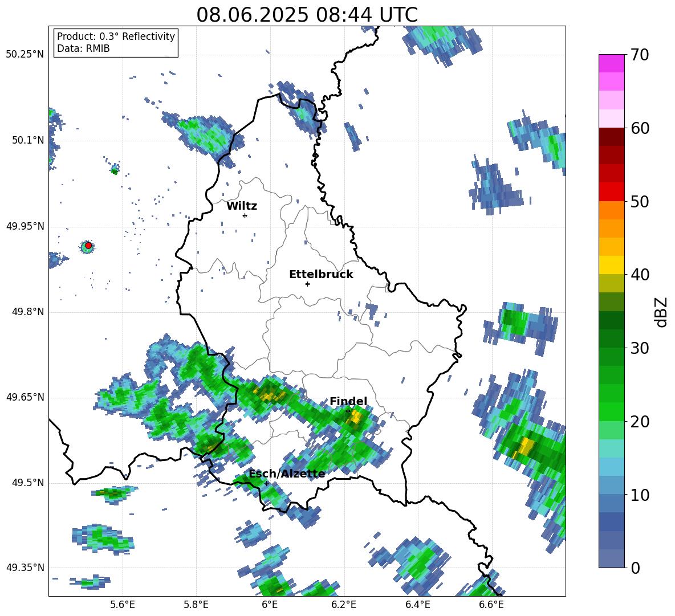Select the Esch/Alzette city label
This screenshot has height=616, width=675.
287,474
